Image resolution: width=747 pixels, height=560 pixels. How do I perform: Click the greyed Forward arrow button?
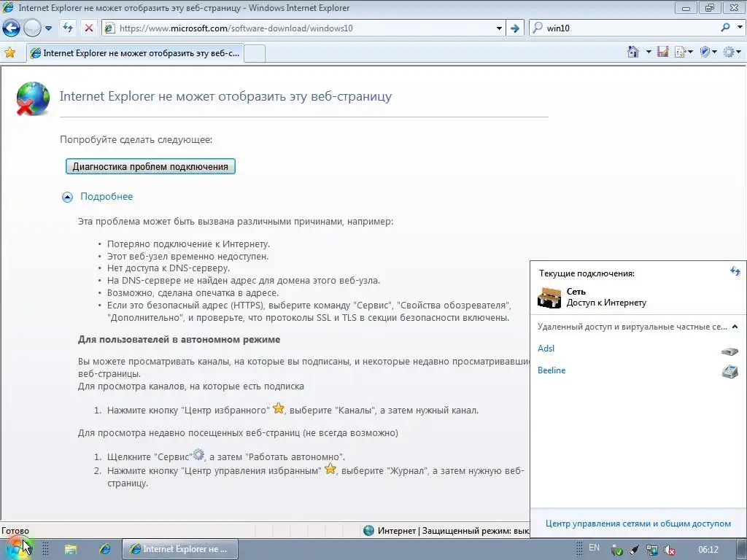coord(32,28)
